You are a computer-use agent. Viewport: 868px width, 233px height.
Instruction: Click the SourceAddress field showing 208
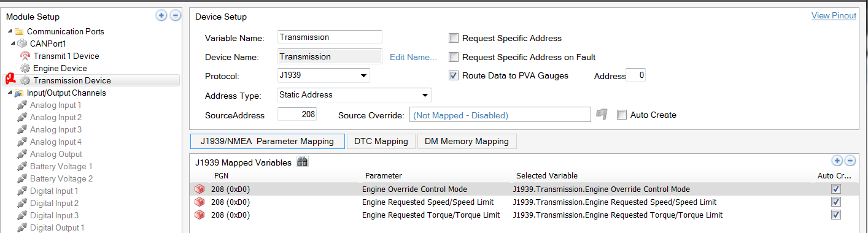click(296, 114)
